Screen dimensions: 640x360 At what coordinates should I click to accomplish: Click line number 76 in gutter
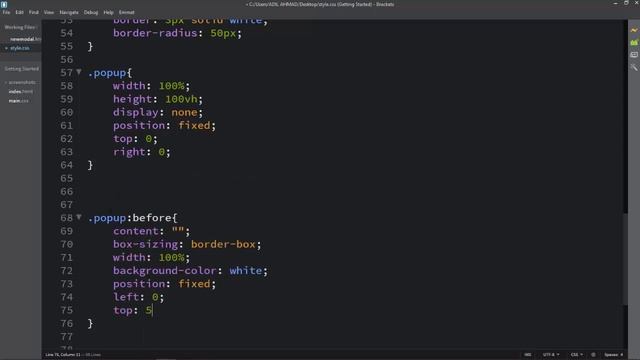coord(67,323)
